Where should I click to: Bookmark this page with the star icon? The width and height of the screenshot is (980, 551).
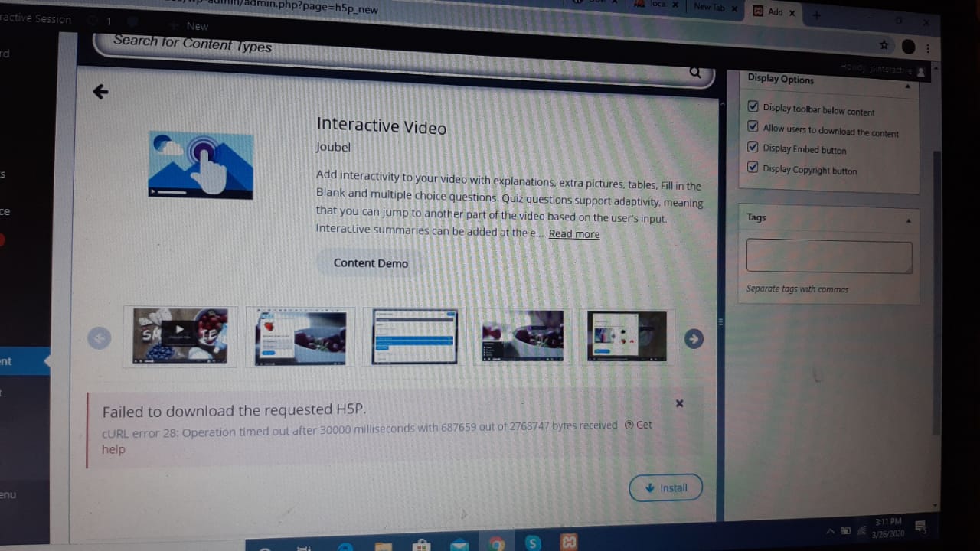coord(884,45)
